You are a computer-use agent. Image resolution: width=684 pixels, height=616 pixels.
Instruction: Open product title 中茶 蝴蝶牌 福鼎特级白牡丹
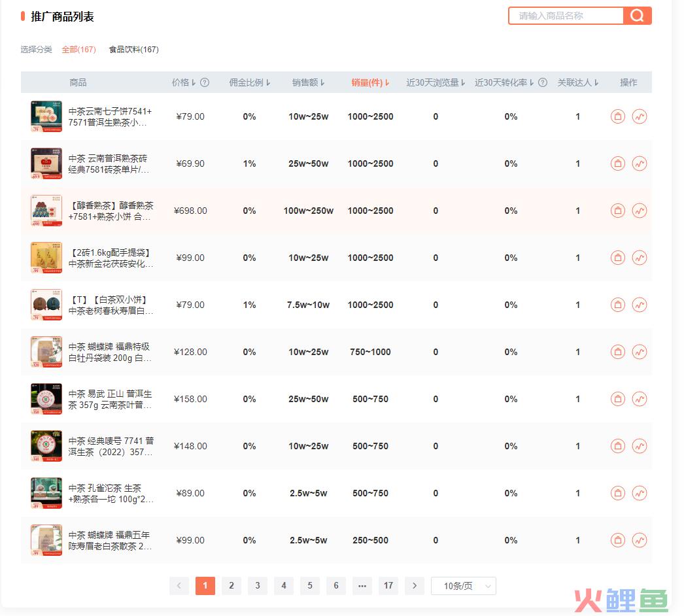tap(110, 352)
